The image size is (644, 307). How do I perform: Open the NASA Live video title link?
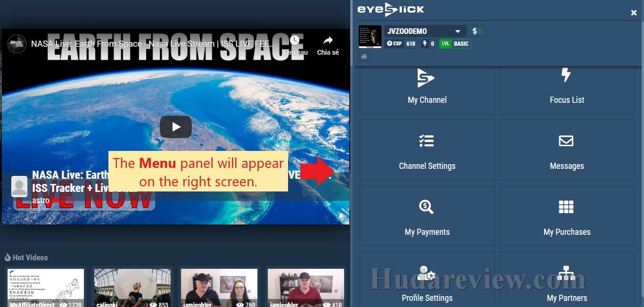[x=154, y=44]
